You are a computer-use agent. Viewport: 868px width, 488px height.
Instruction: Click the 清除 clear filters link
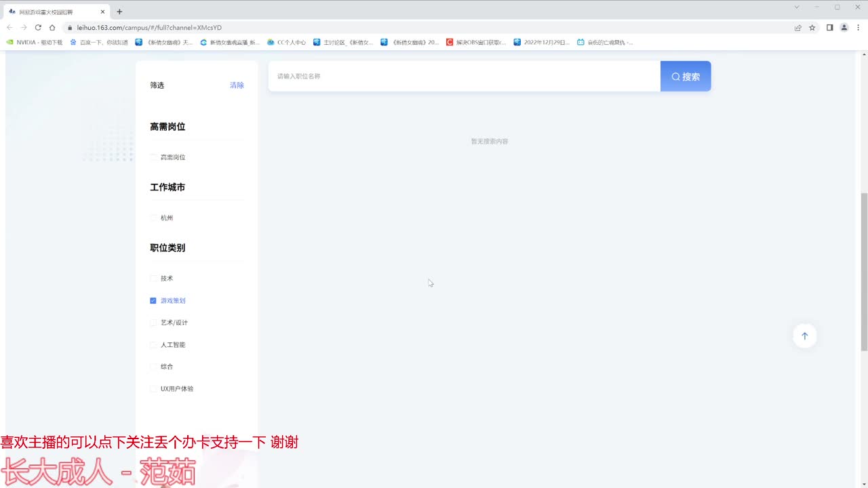point(237,85)
